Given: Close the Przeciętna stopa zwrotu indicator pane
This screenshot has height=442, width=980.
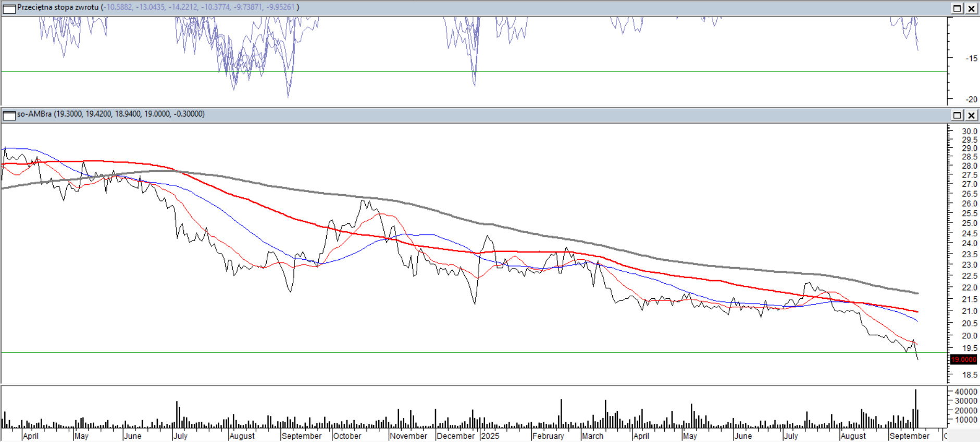Looking at the screenshot, I should tap(972, 8).
